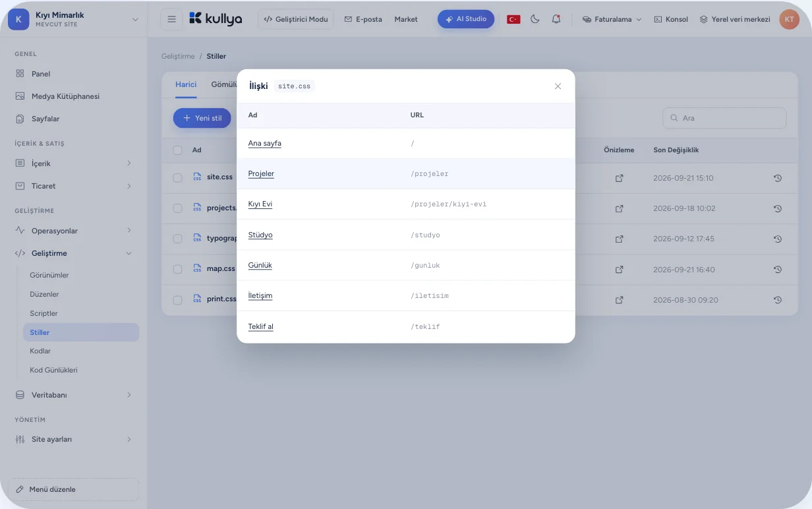Open Scriptler under Geliştirme
Screen dimensions: 812x509
(44, 313)
